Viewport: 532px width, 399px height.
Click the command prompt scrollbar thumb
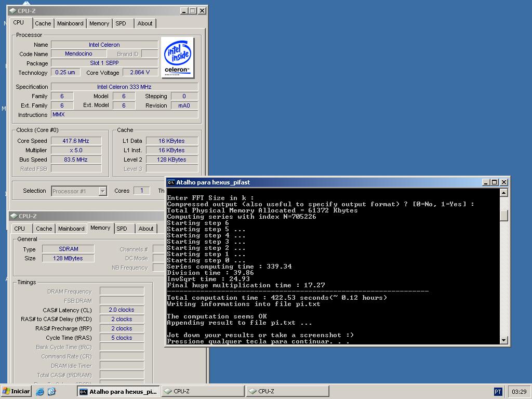tap(504, 215)
